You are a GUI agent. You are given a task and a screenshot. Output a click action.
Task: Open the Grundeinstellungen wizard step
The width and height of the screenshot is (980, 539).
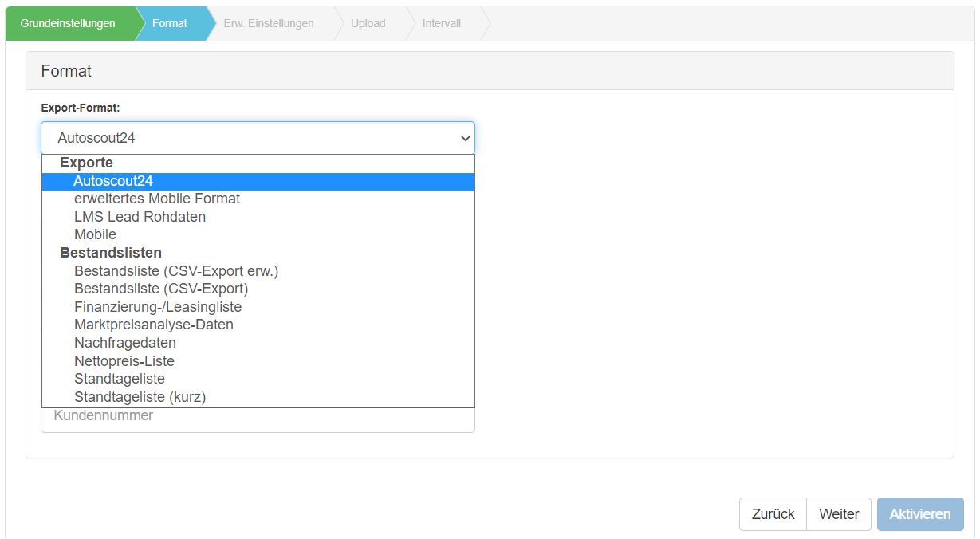(x=68, y=23)
